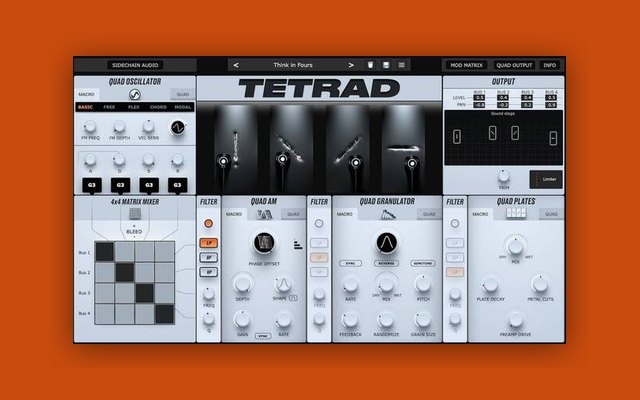Click the Bus 3 marker in Sound stage
The width and height of the screenshot is (640, 400).
pyautogui.click(x=515, y=133)
